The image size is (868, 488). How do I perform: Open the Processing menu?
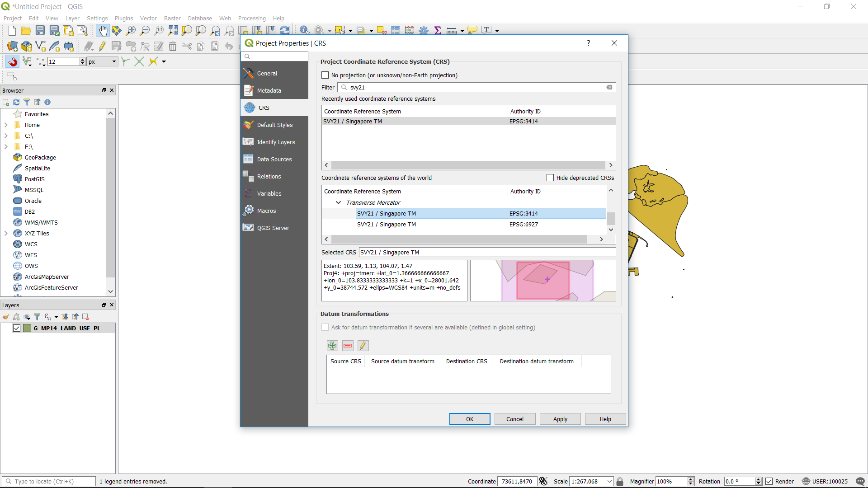[x=251, y=18]
